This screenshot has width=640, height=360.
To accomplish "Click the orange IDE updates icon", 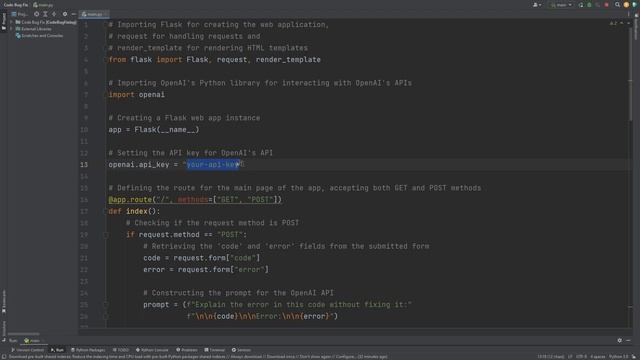I will pos(626,5).
